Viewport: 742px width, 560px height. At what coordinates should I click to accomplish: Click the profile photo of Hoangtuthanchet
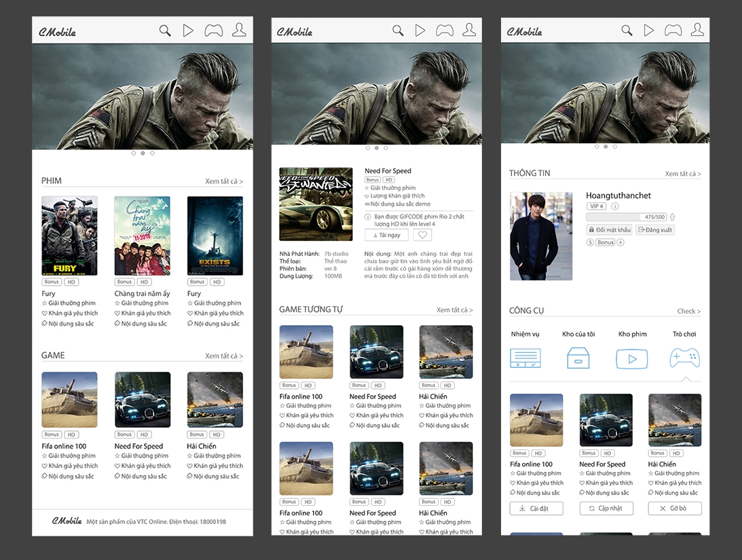[x=541, y=236]
